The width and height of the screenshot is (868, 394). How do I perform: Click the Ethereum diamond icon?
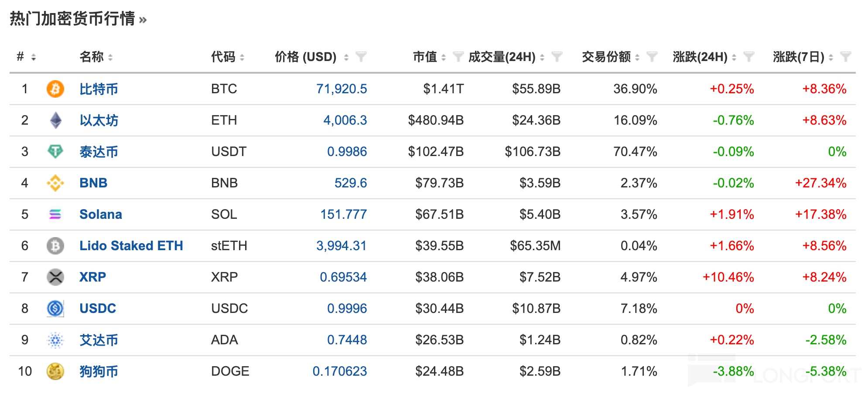[55, 120]
